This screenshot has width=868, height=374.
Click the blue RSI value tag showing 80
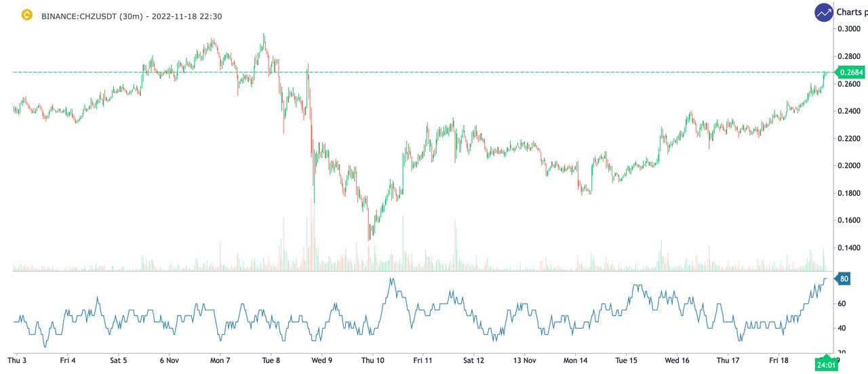point(844,278)
